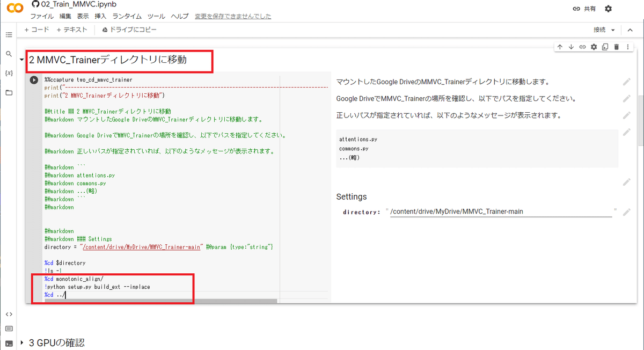Open the Colab home logo
Screen dimensions: 644x350
click(14, 9)
